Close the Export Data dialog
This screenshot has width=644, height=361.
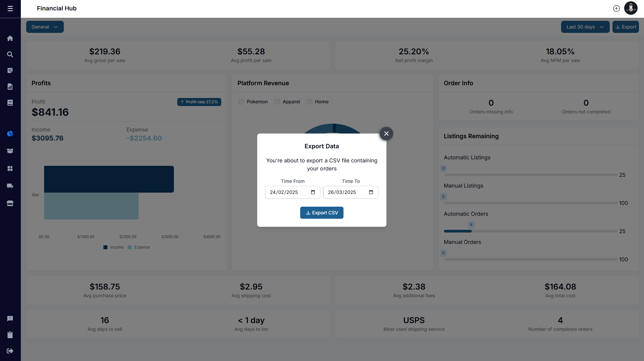386,134
